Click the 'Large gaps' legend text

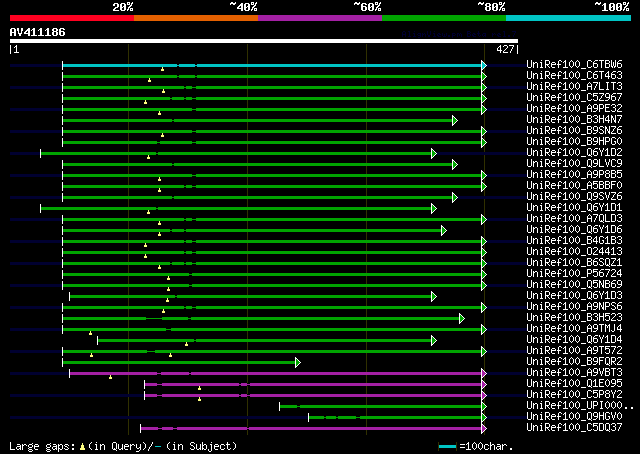point(42,446)
